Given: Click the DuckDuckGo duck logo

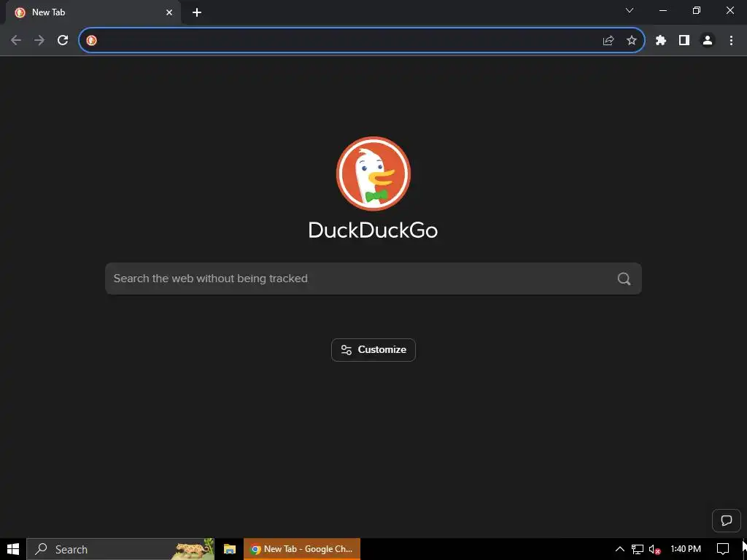Looking at the screenshot, I should (373, 174).
